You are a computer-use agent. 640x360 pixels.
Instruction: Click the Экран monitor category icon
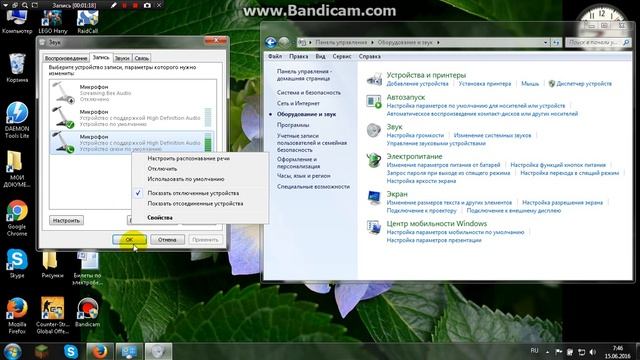pyautogui.click(x=374, y=198)
